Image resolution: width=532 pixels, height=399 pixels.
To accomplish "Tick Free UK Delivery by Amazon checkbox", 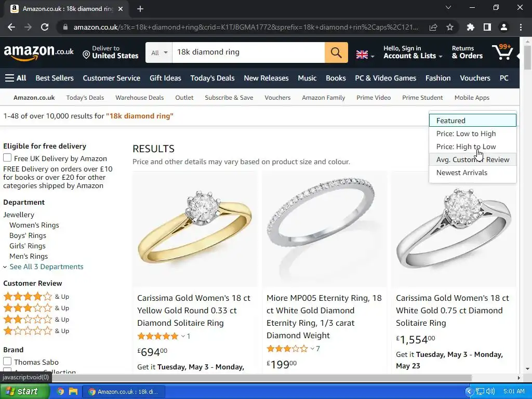I will 7,158.
